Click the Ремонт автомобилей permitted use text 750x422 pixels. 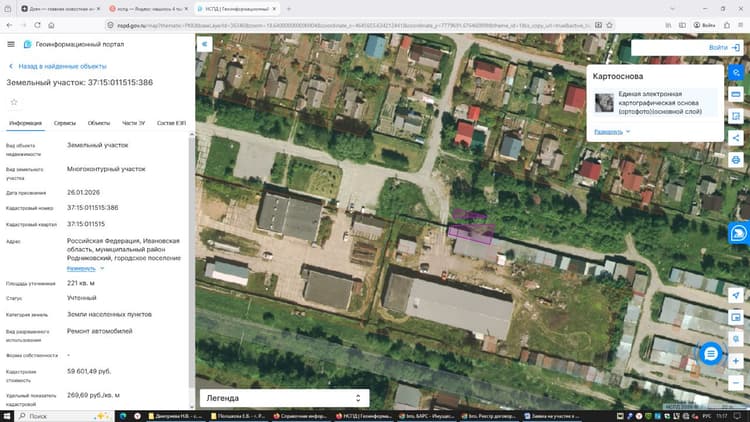[x=99, y=331]
